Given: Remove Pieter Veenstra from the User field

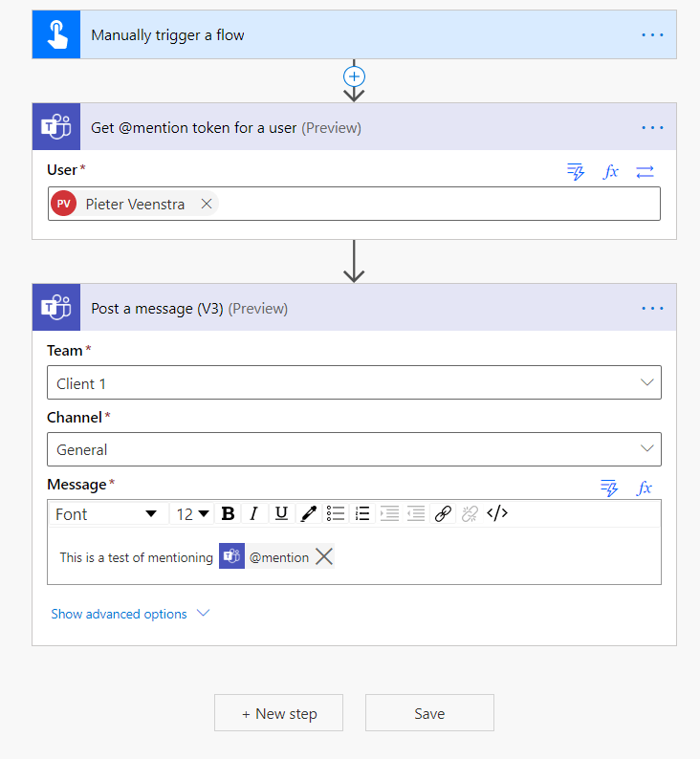Looking at the screenshot, I should pyautogui.click(x=207, y=204).
